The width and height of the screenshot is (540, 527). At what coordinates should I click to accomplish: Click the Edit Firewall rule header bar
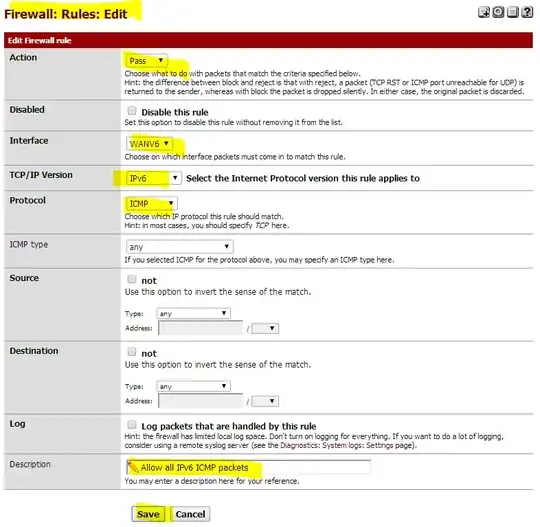click(x=269, y=40)
